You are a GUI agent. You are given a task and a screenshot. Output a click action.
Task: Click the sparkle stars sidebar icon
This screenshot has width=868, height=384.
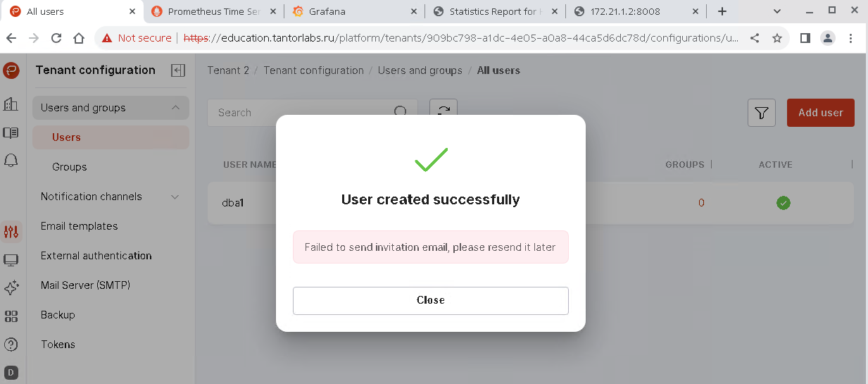11,288
